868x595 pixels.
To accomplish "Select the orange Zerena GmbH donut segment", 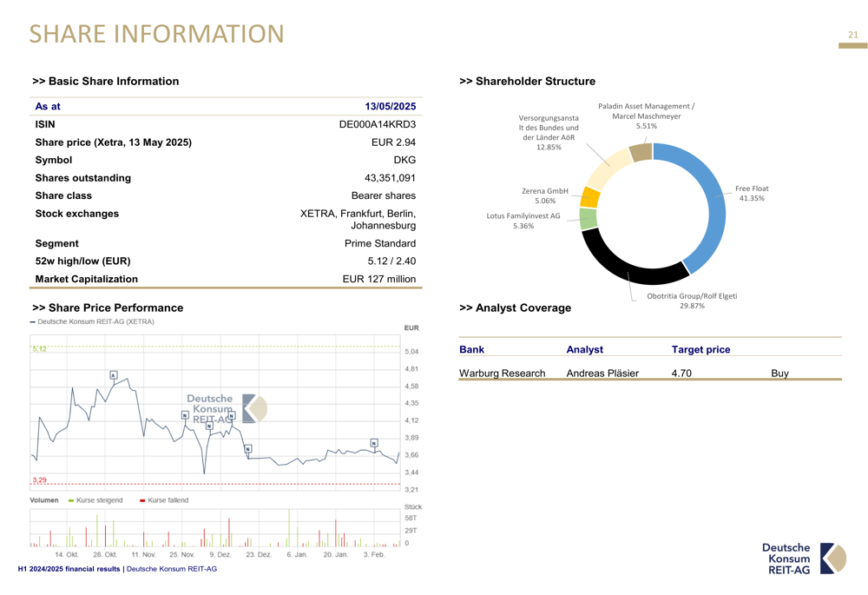I will [590, 198].
